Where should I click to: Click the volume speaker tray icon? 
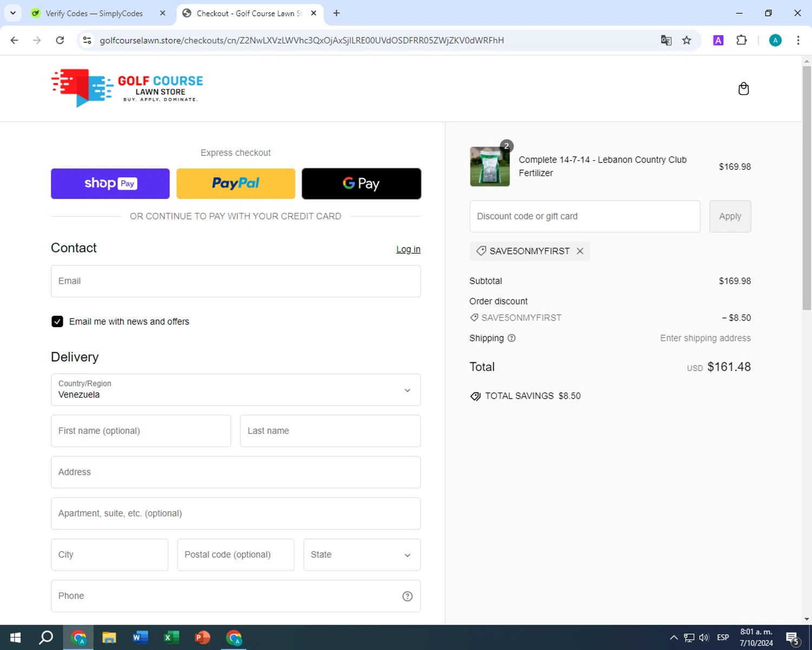tap(704, 638)
